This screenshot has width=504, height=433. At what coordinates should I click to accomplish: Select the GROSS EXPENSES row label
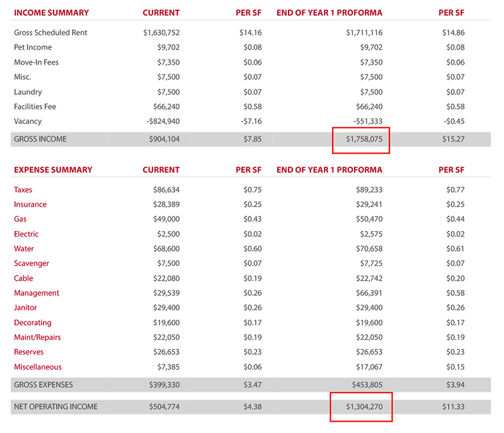coord(43,385)
